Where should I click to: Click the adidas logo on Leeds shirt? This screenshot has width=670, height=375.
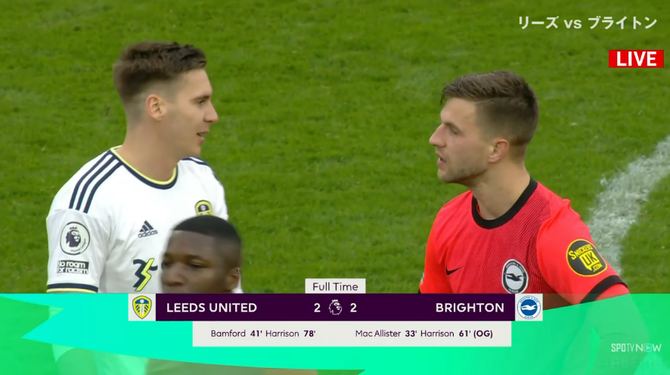[x=147, y=230]
